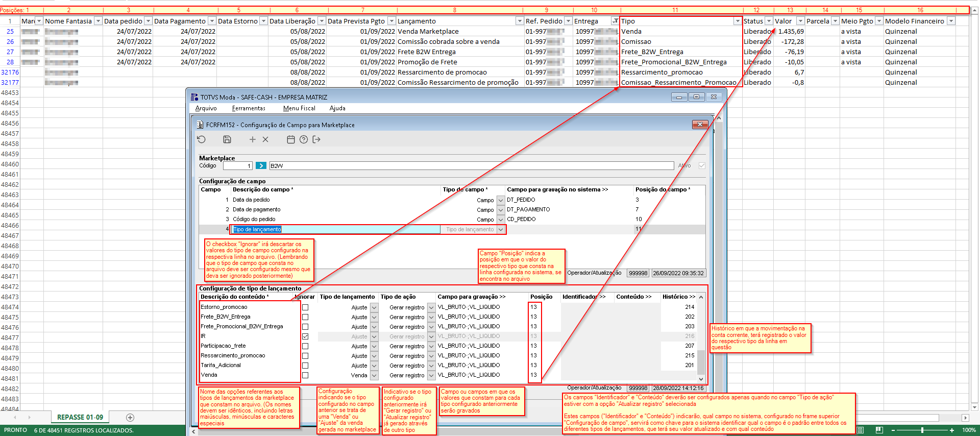
Task: Open the Tipo column filter dropdown in Excel
Action: (x=737, y=21)
